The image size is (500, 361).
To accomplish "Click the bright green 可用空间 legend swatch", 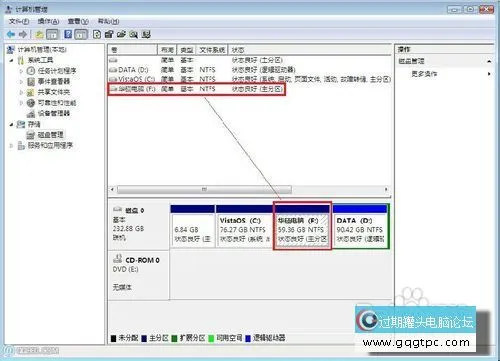I will [x=211, y=339].
